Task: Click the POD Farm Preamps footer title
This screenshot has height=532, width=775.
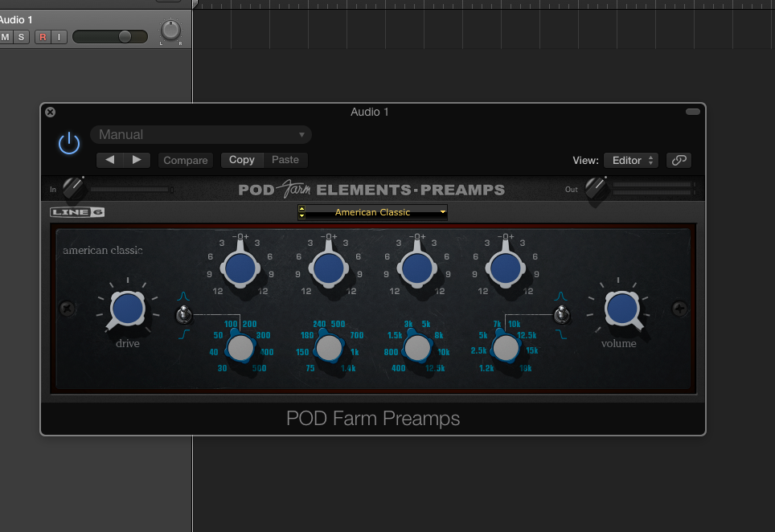Action: [x=373, y=419]
